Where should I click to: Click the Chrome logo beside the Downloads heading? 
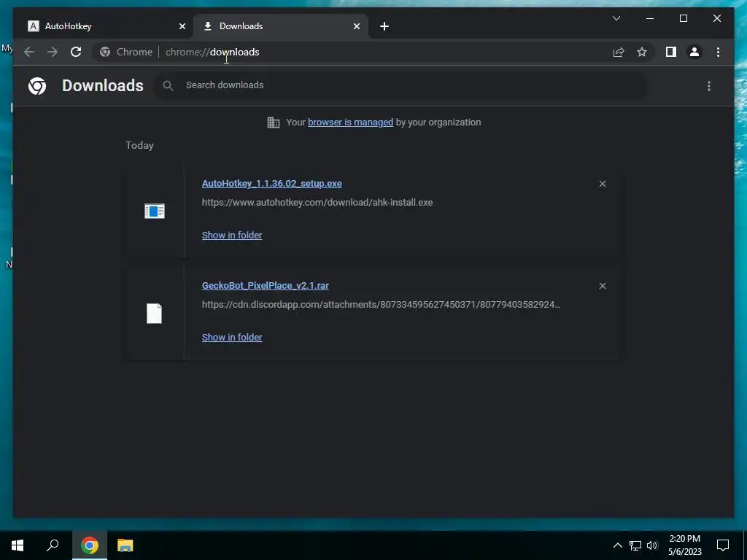point(37,86)
